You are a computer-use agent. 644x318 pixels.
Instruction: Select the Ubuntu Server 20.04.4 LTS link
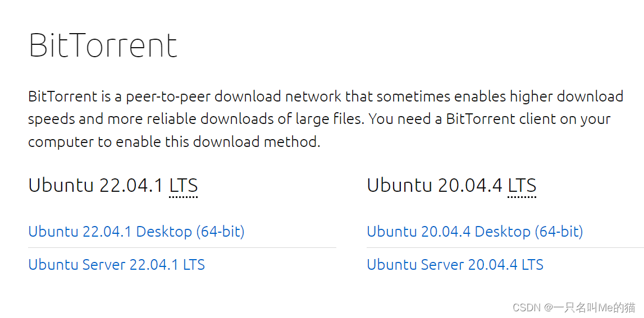pos(455,265)
